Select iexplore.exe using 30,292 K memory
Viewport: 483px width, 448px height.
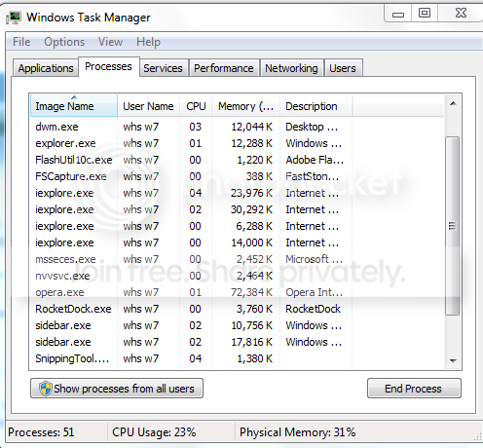237,209
